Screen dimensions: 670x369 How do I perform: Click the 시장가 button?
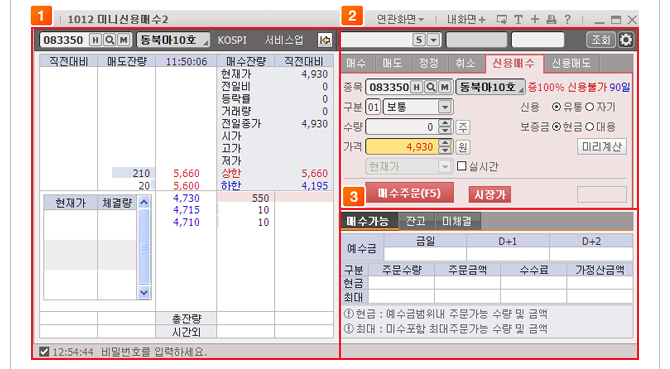pyautogui.click(x=490, y=195)
